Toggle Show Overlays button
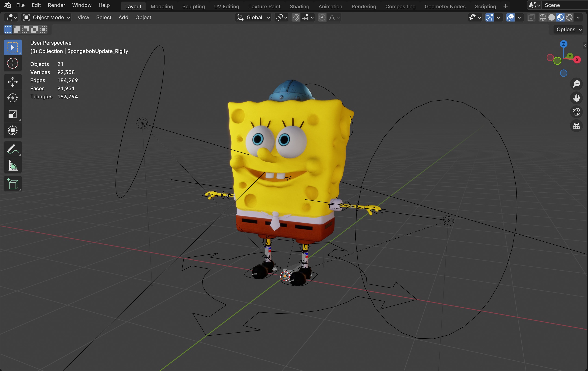Screen dimensions: 588x371 click(510, 17)
